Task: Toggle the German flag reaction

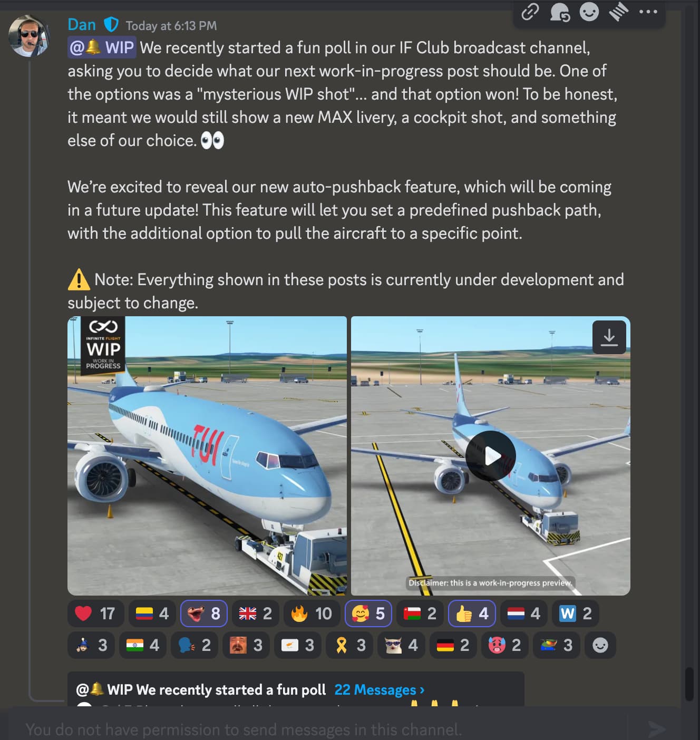Action: [x=453, y=645]
